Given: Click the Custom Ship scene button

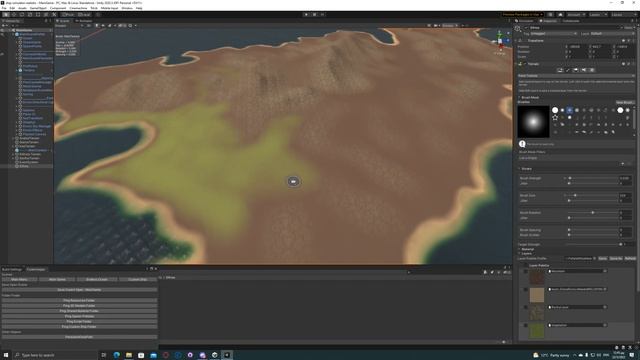Looking at the screenshot, I should click(138, 280).
